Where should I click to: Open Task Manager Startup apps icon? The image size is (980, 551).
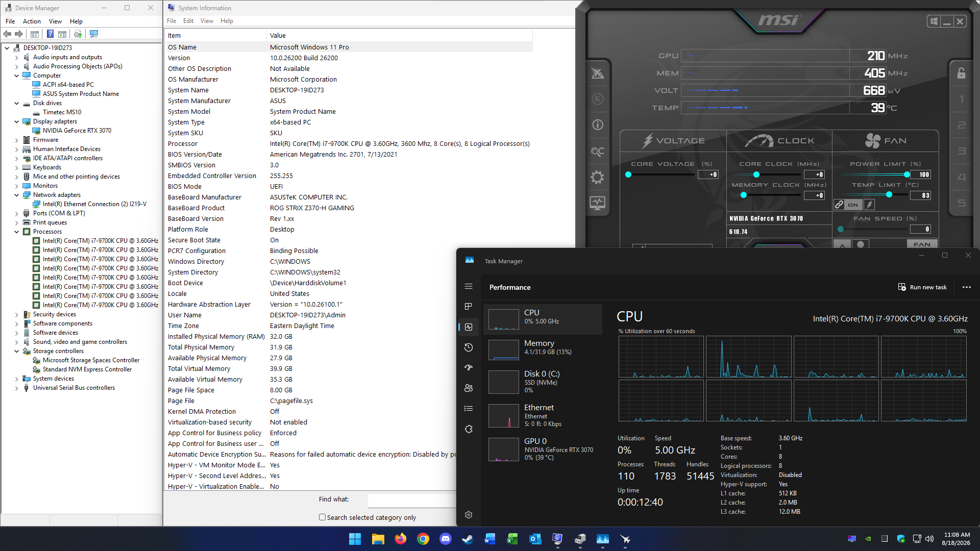click(469, 368)
